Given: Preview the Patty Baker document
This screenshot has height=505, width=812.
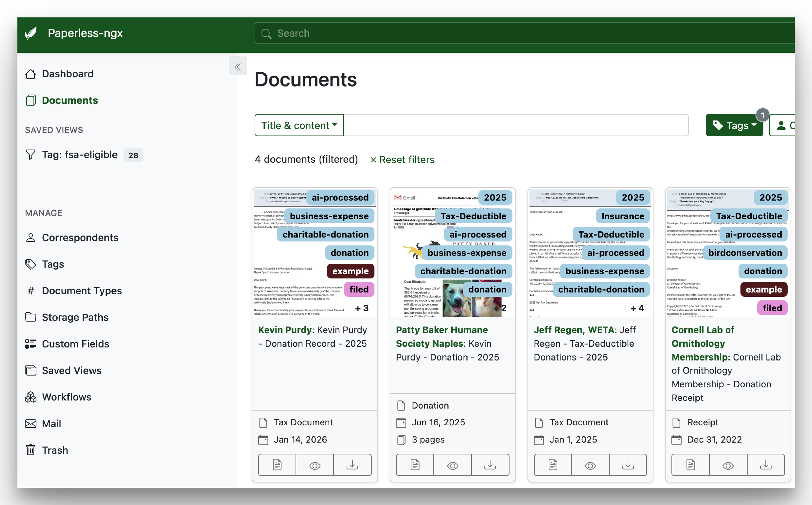Looking at the screenshot, I should pyautogui.click(x=453, y=465).
